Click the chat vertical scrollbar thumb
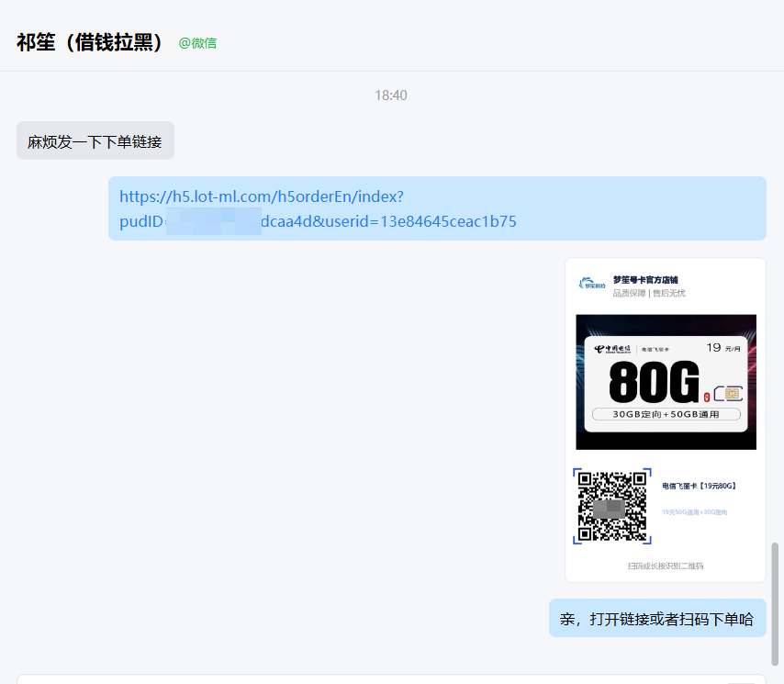This screenshot has width=784, height=684. click(x=775, y=604)
